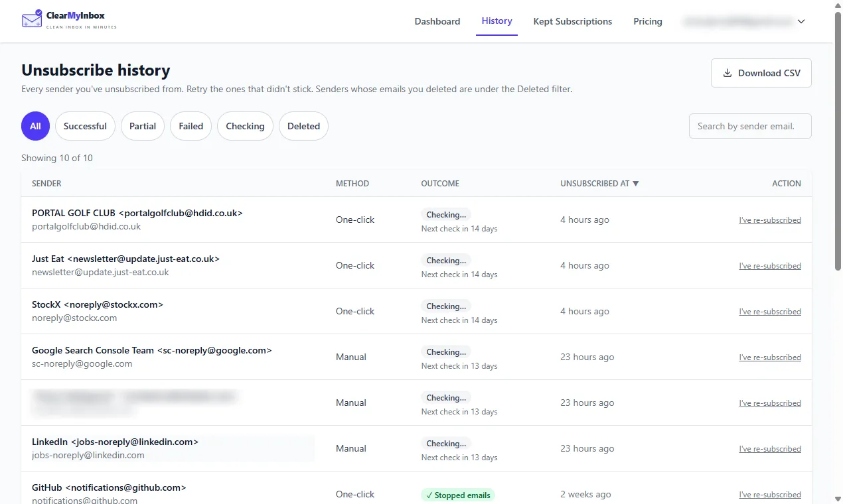
Task: Filter by Successful outcomes
Action: point(85,126)
